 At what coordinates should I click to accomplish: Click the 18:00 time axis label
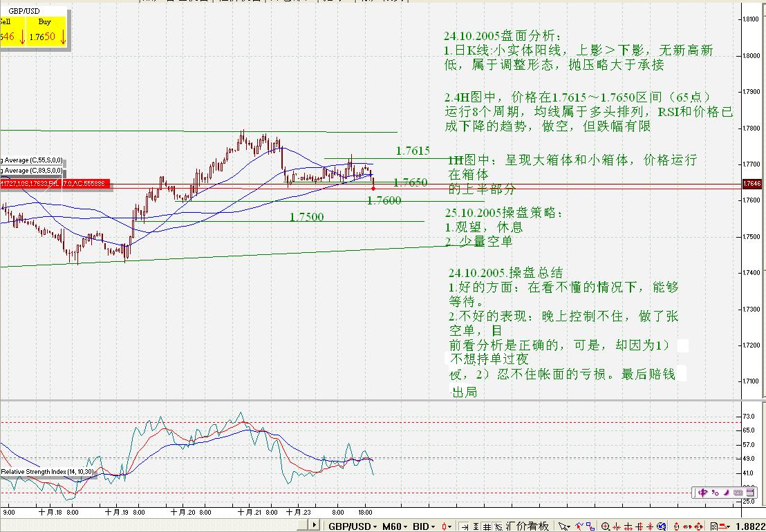tap(366, 513)
